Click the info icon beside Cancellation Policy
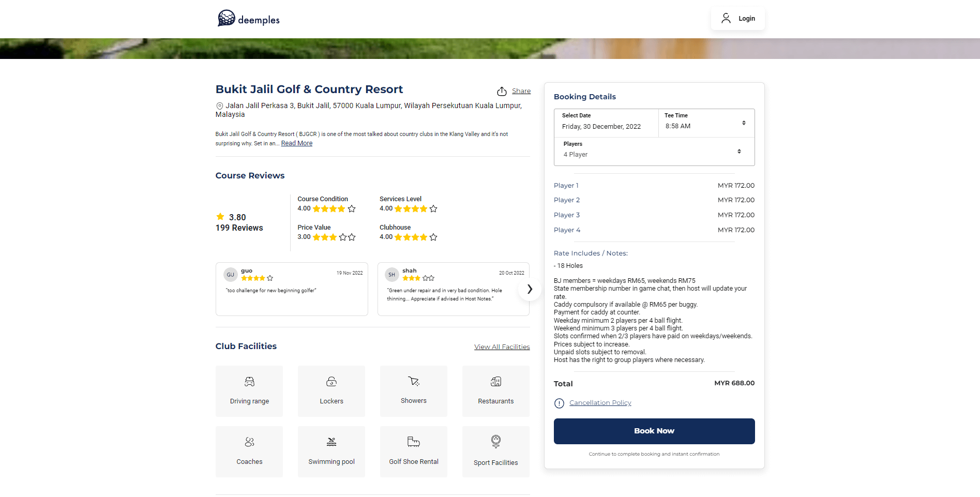 point(559,403)
